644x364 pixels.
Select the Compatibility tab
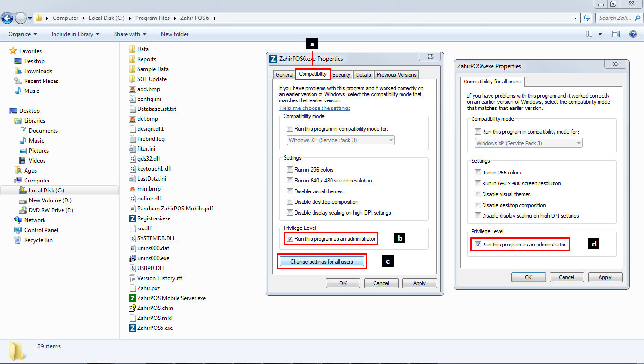[313, 74]
